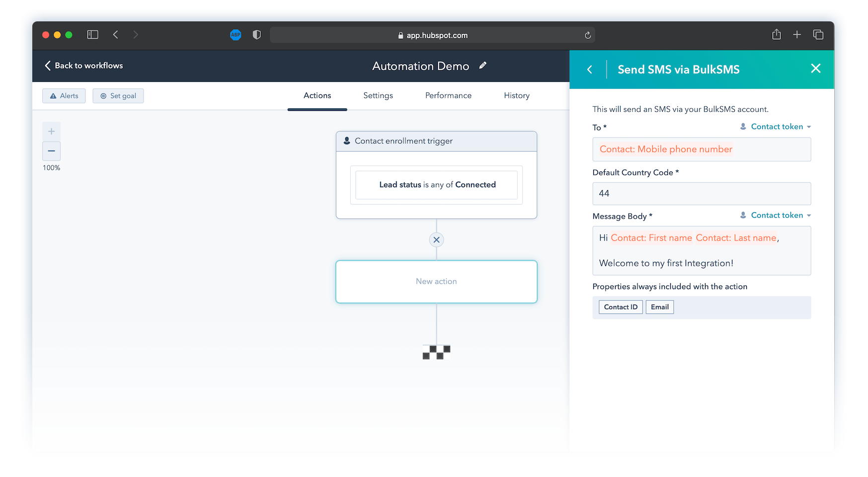Zoom out canvas with minus button
This screenshot has width=868, height=477.
tap(51, 151)
